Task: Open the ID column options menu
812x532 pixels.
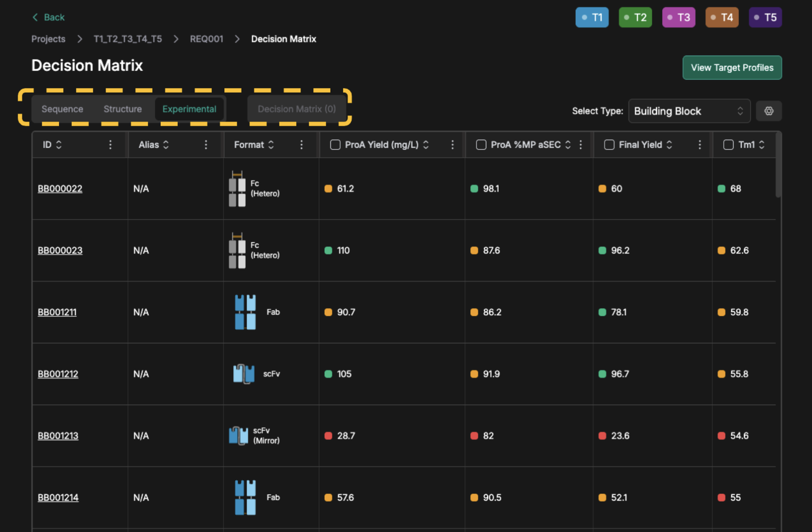Action: (110, 145)
